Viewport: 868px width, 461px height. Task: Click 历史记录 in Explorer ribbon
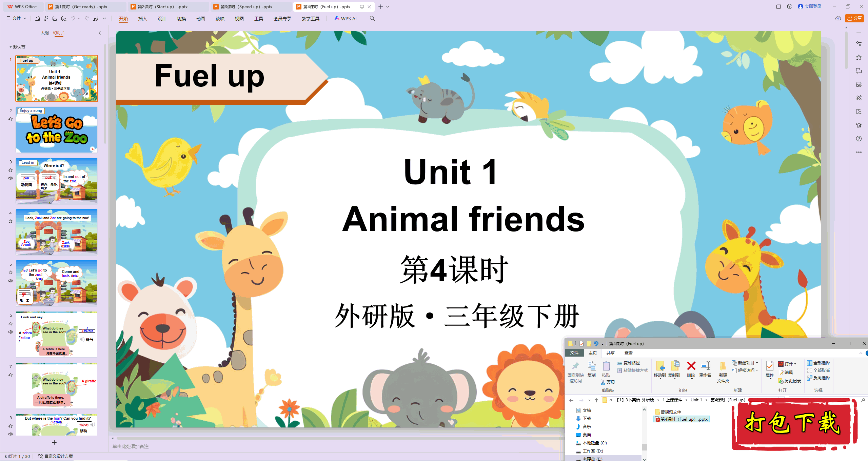point(790,381)
